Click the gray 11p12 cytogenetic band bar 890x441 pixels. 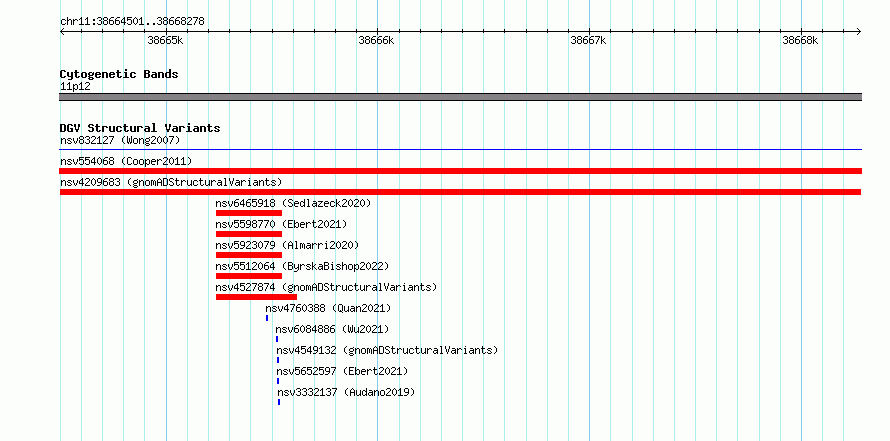[x=461, y=97]
